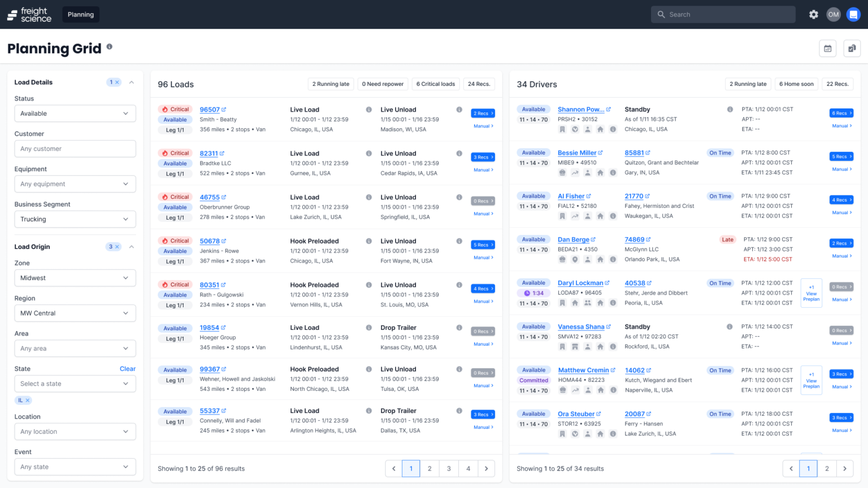Viewport: 868px width, 488px height.
Task: Toggle the 6 Home soon drivers filter
Action: (796, 84)
